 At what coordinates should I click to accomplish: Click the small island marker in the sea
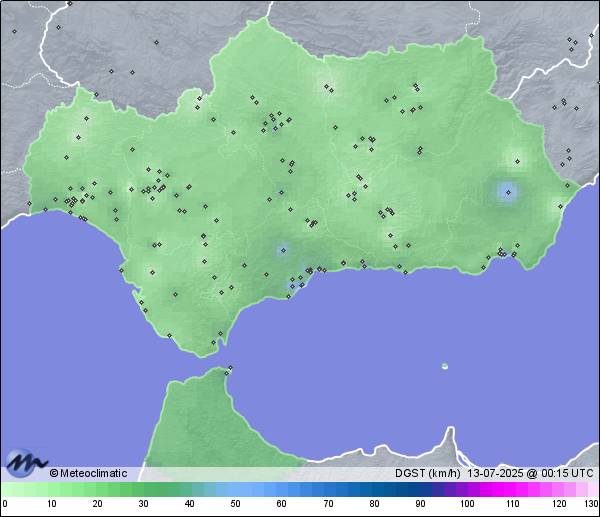click(445, 366)
